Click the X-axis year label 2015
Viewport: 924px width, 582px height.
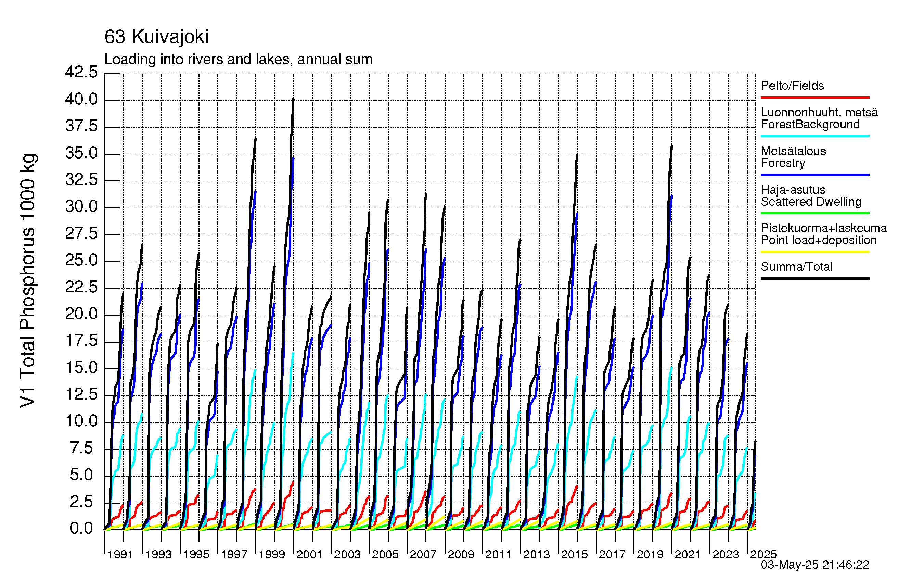[x=575, y=554]
